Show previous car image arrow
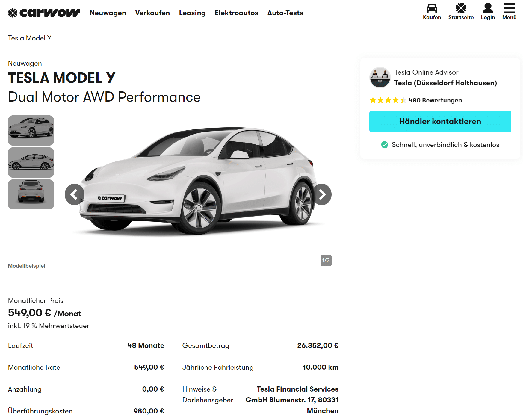 (75, 194)
